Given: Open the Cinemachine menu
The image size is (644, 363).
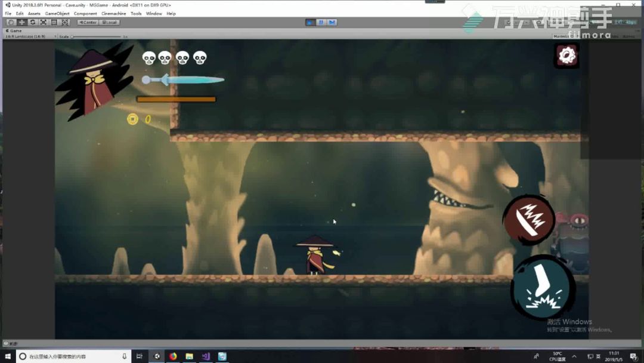Looking at the screenshot, I should pyautogui.click(x=113, y=13).
